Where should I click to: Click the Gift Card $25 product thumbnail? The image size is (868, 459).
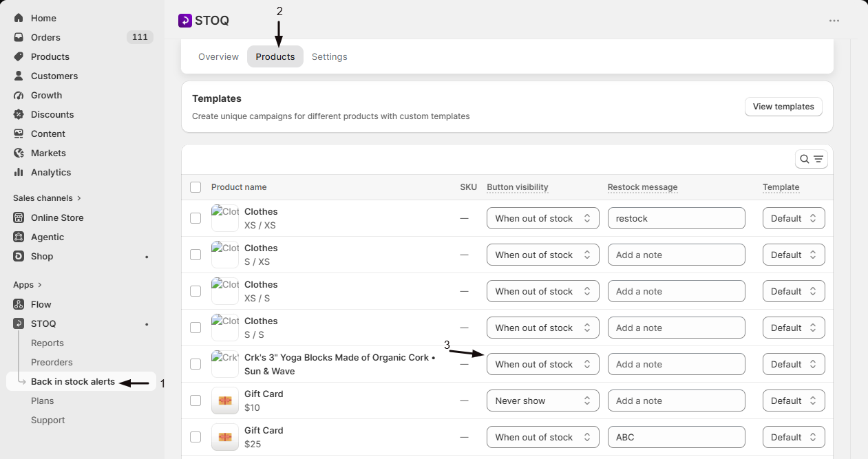click(x=225, y=437)
